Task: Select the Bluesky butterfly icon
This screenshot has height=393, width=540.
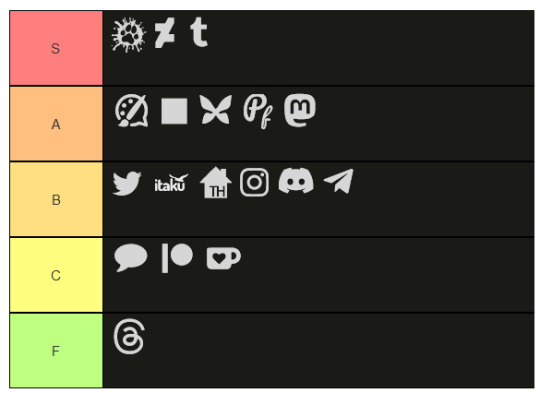Action: (x=216, y=110)
